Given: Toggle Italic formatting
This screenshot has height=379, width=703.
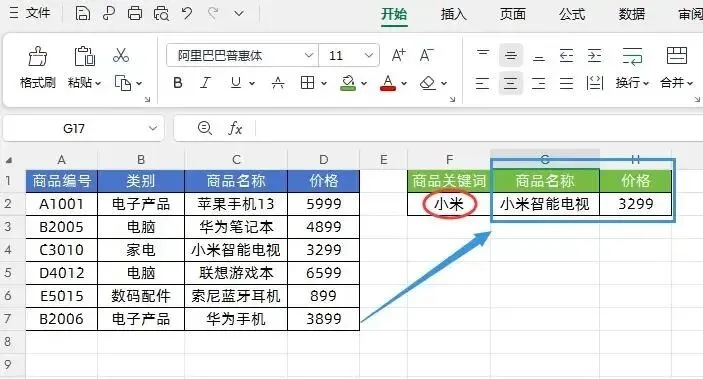Looking at the screenshot, I should click(205, 83).
